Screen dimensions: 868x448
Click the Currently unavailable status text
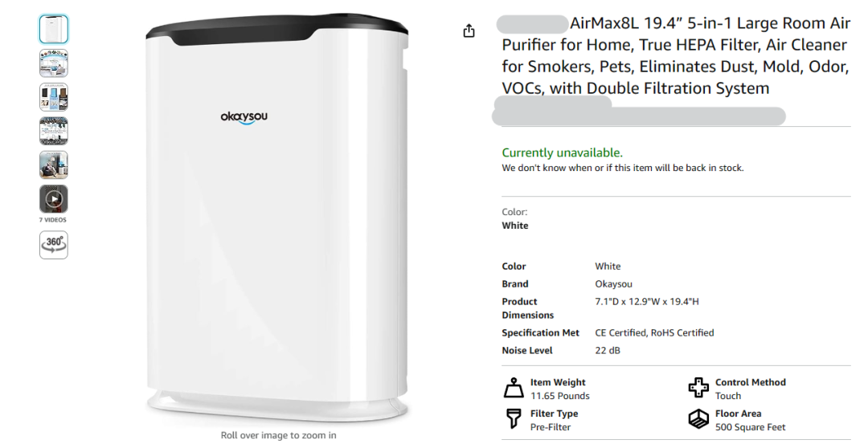coord(562,153)
